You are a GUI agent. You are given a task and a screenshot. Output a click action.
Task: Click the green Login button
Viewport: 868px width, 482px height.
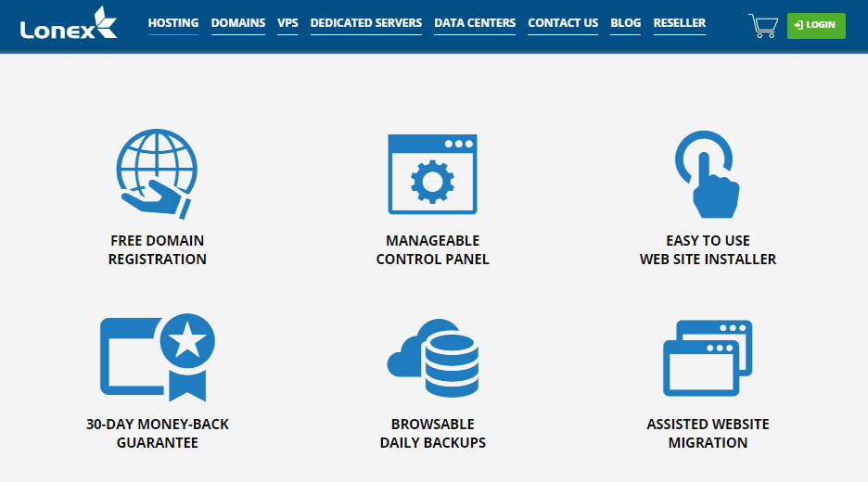816,25
